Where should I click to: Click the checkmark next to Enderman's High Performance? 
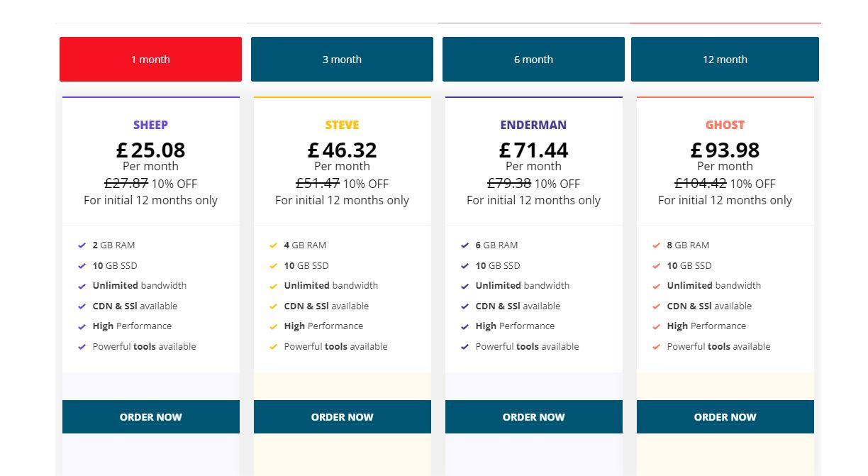(464, 326)
